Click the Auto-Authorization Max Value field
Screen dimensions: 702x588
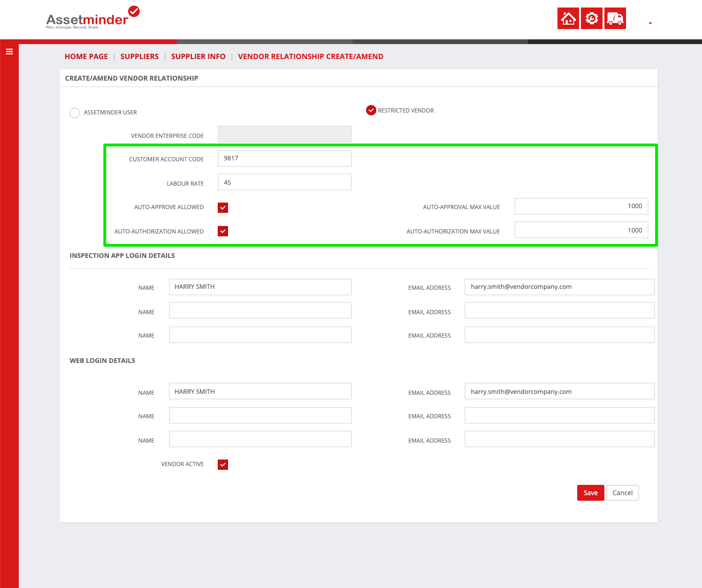coord(581,230)
